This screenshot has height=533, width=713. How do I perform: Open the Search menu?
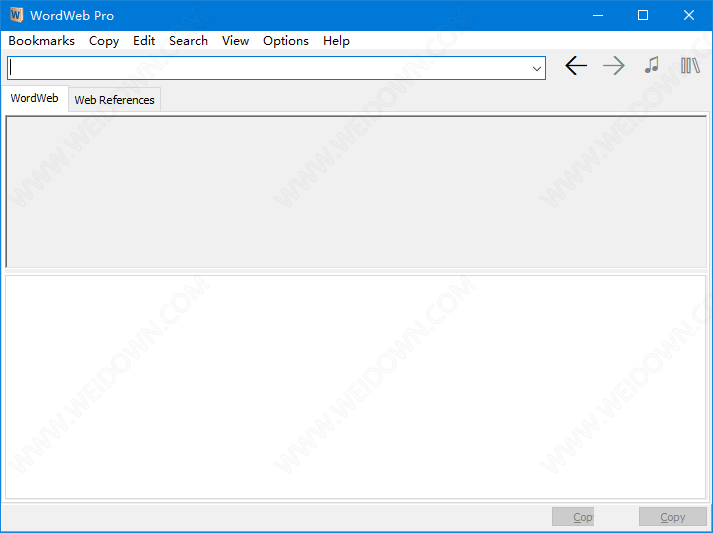pyautogui.click(x=188, y=41)
